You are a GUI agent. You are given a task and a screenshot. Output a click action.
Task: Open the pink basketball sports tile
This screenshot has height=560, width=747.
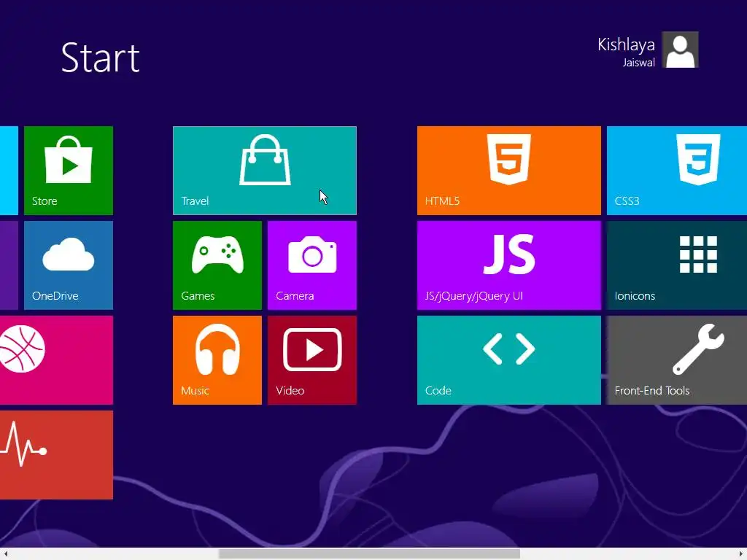tap(57, 360)
